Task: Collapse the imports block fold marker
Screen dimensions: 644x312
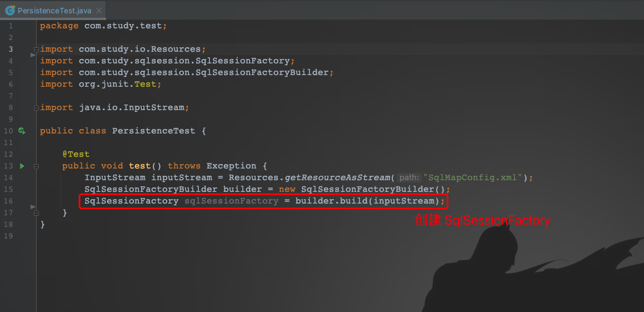Action: (36, 49)
